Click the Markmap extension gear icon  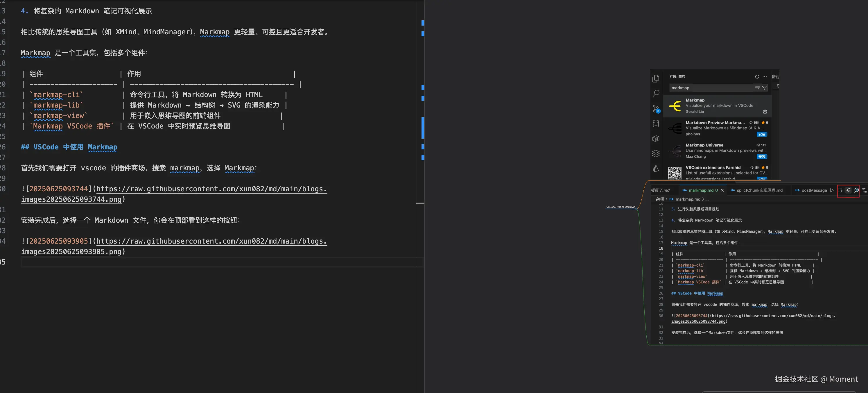[x=765, y=112]
